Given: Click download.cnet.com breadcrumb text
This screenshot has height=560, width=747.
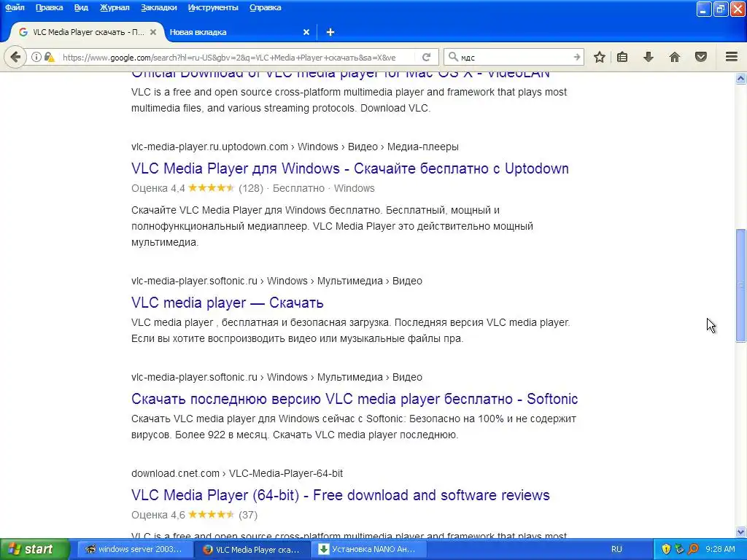Looking at the screenshot, I should point(175,473).
